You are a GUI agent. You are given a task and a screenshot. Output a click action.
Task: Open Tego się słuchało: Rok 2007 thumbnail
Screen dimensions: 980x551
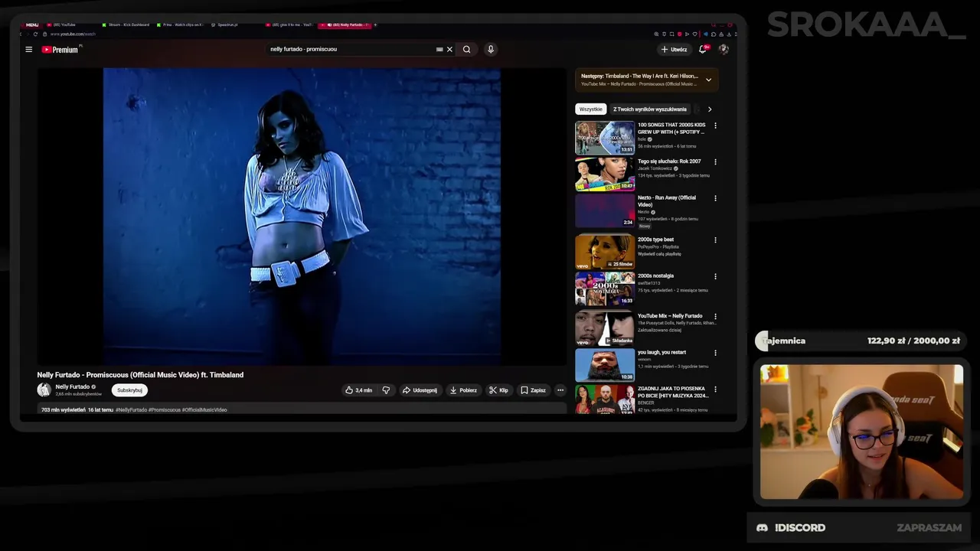click(x=605, y=174)
